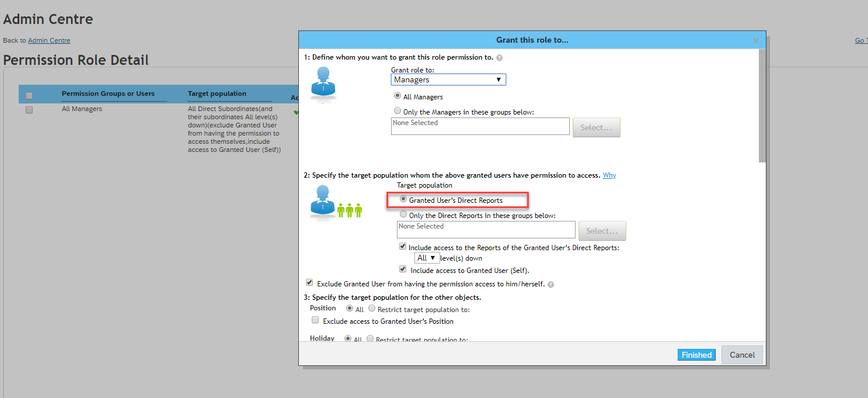868x398 pixels.
Task: Select Granted User's Direct Reports radio
Action: (403, 199)
